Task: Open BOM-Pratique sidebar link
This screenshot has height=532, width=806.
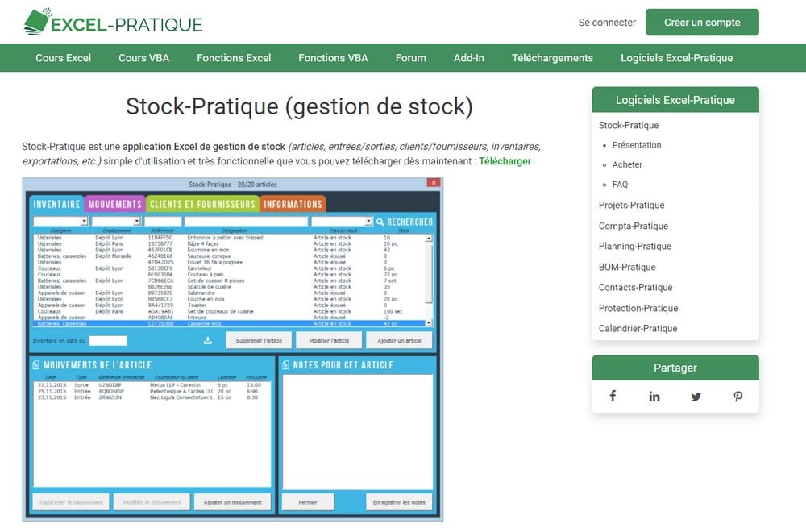Action: (x=627, y=268)
